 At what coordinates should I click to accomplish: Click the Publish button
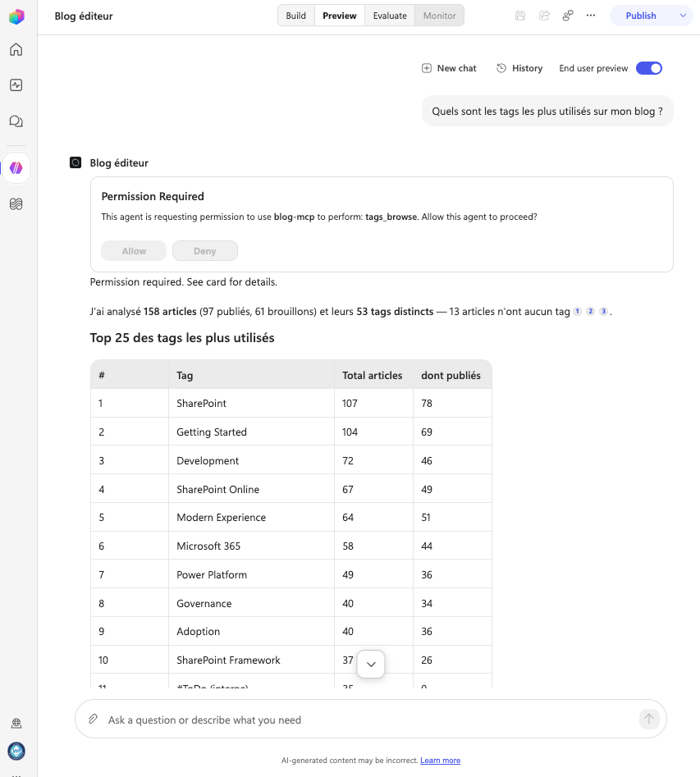641,16
